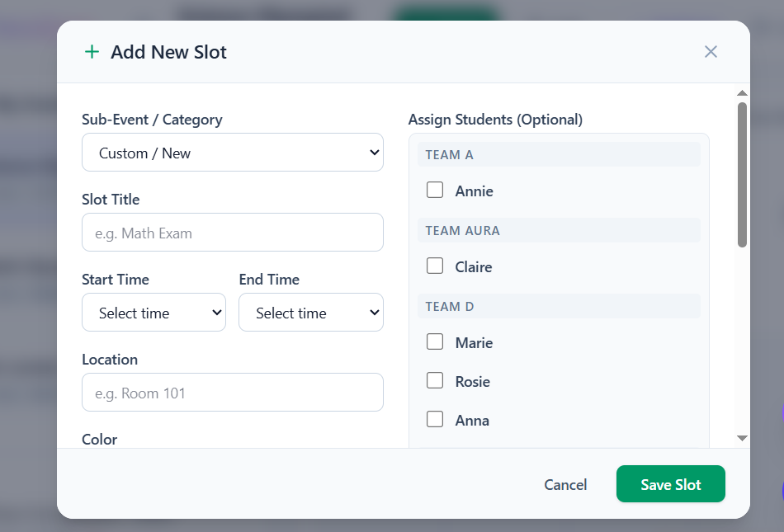Open the Start Time dropdown
The height and width of the screenshot is (532, 784).
pyautogui.click(x=153, y=313)
